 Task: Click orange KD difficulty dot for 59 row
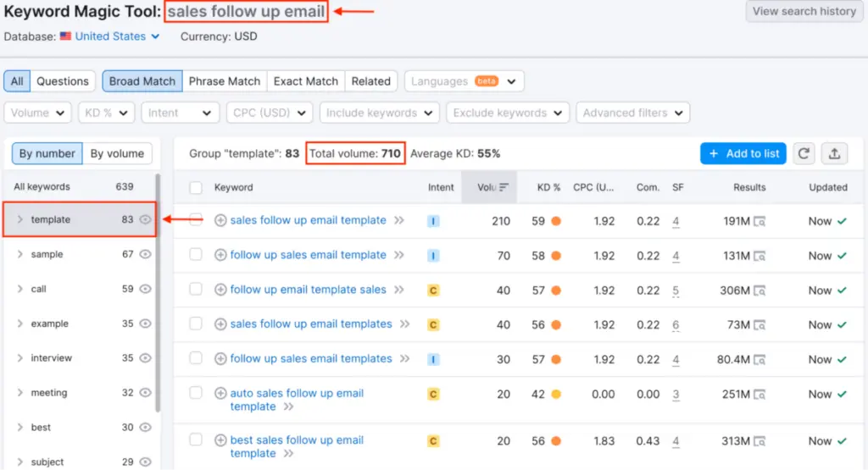coord(556,221)
